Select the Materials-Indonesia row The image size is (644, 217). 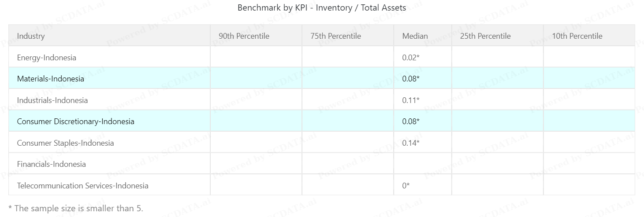click(50, 79)
